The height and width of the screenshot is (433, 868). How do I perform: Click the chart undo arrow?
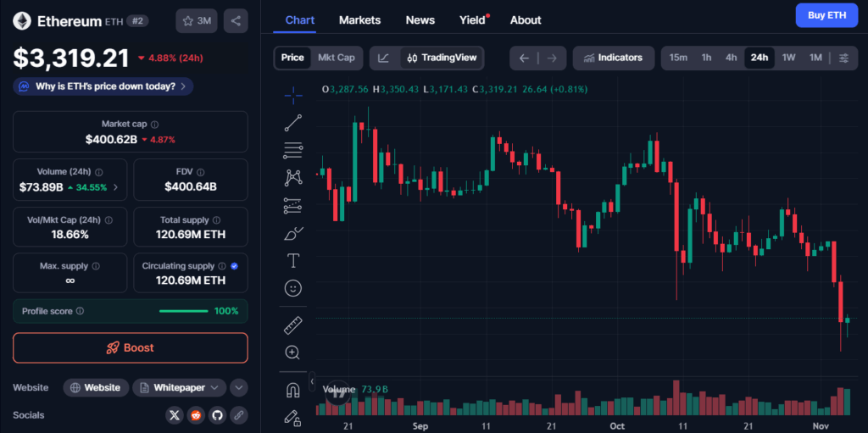tap(524, 58)
